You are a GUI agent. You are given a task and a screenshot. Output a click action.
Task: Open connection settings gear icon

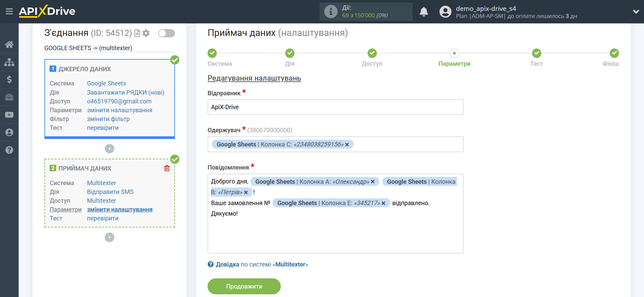pos(146,33)
